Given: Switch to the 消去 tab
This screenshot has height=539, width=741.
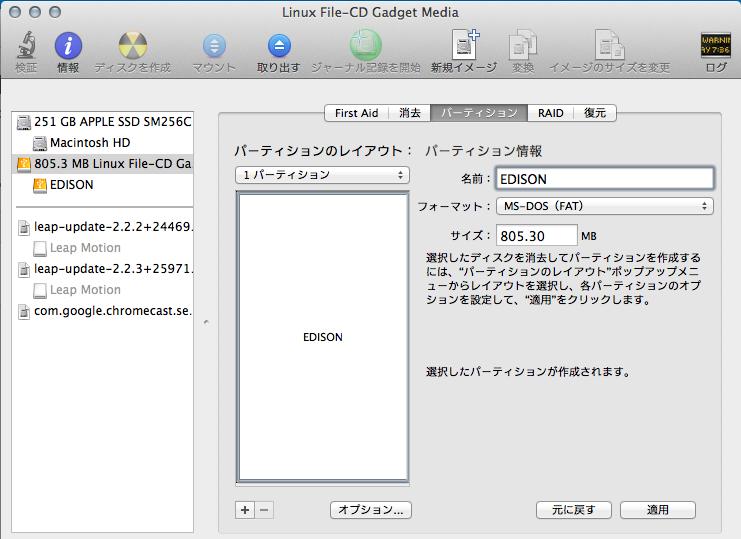Looking at the screenshot, I should pos(410,113).
